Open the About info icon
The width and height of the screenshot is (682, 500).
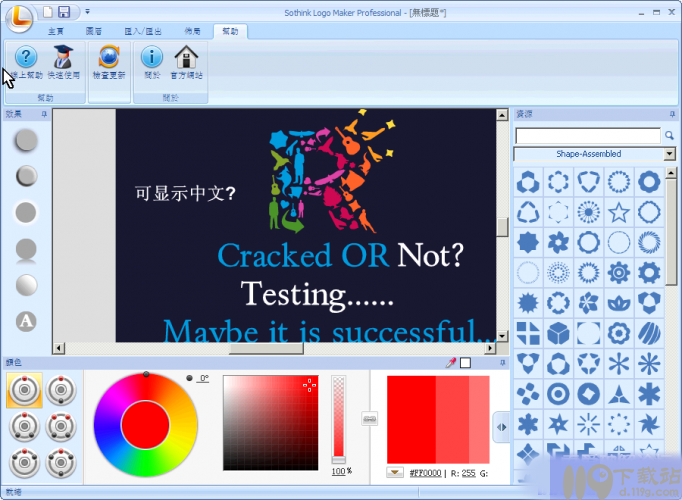(x=151, y=58)
